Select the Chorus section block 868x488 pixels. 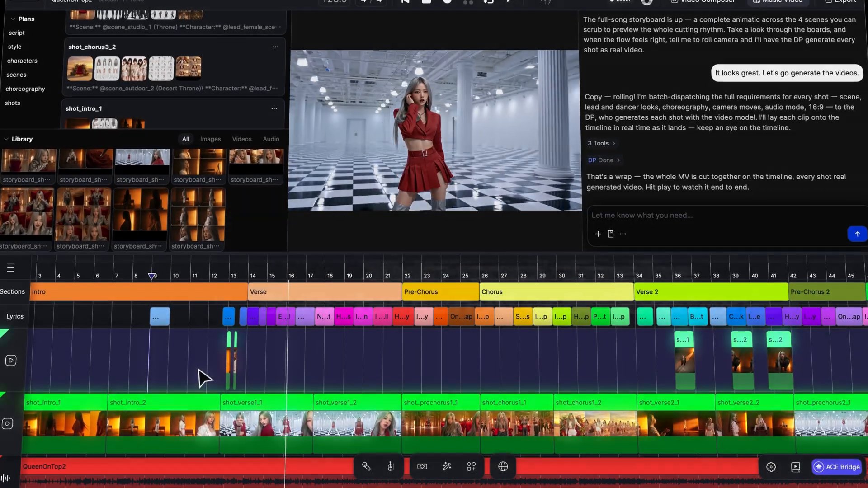[x=557, y=292]
